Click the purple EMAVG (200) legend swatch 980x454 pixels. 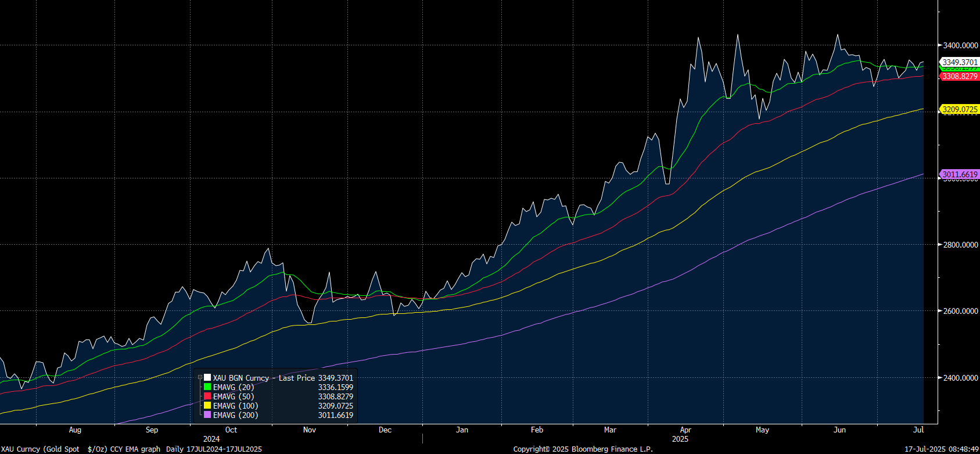[x=207, y=415]
